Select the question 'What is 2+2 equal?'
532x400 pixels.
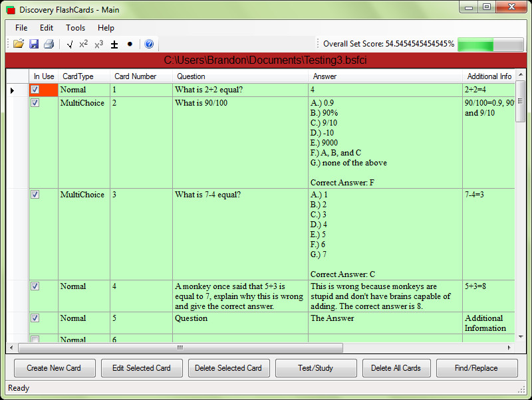(240, 90)
